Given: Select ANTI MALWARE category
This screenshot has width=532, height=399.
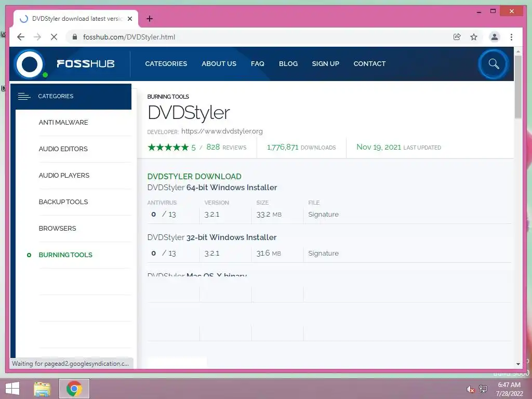Looking at the screenshot, I should click(63, 123).
